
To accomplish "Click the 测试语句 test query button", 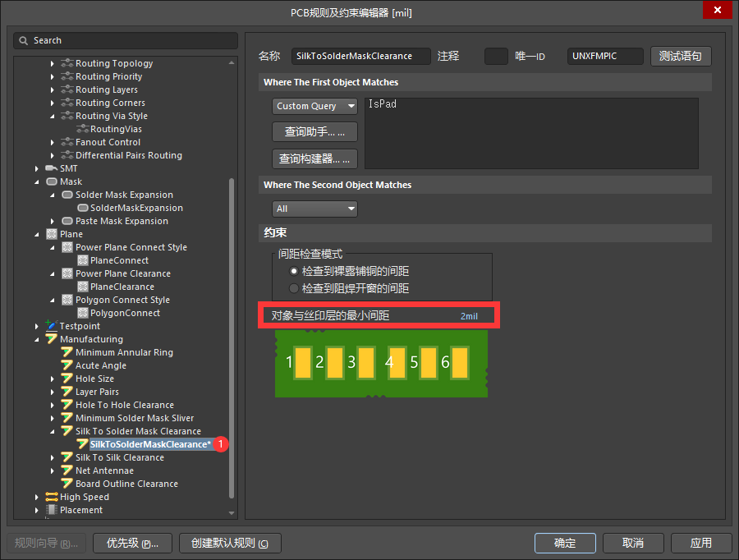I will (681, 56).
